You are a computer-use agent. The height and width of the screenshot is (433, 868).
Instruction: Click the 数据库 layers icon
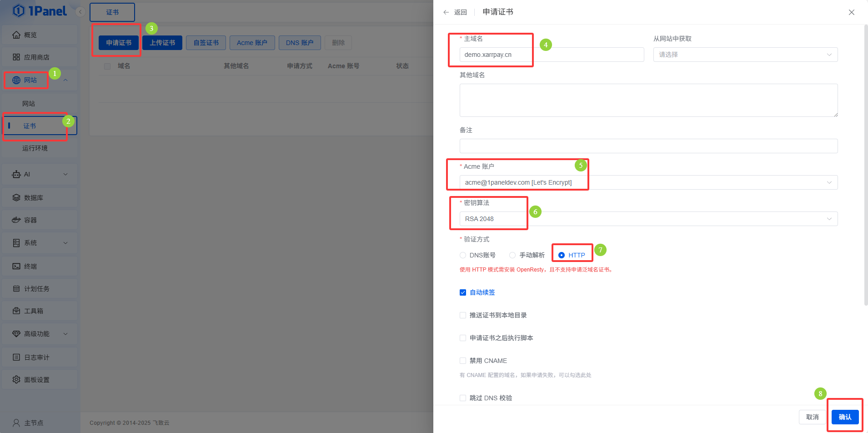[x=16, y=198]
